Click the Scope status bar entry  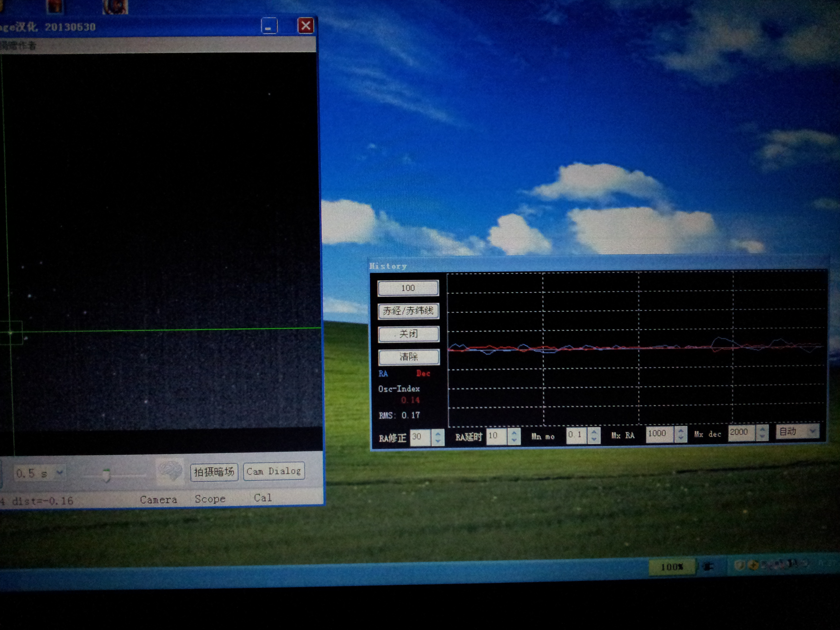point(210,499)
